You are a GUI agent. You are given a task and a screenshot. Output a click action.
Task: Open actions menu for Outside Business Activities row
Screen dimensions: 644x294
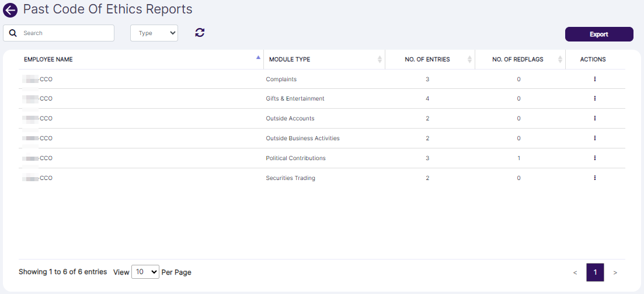click(x=594, y=138)
